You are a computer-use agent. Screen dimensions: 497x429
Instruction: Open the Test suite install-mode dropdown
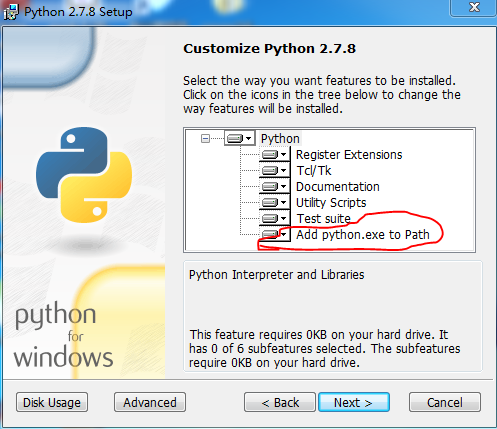click(274, 218)
